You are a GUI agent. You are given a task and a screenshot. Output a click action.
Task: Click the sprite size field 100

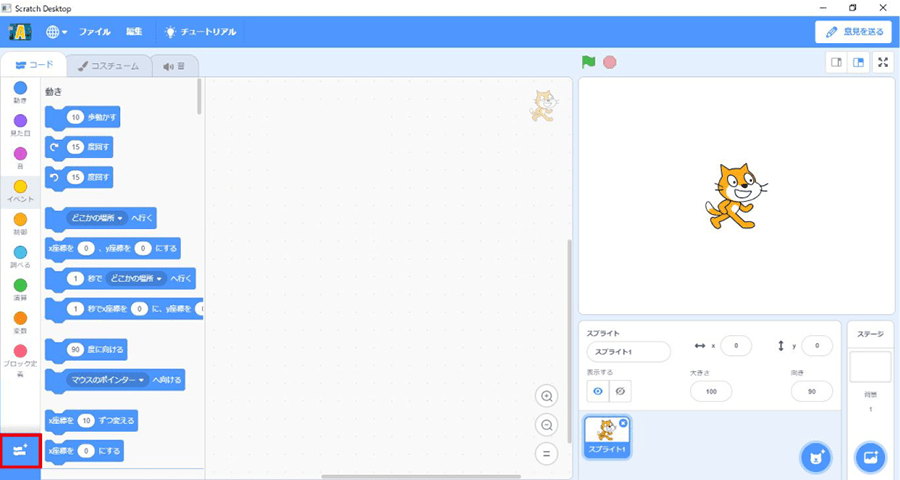click(x=711, y=392)
